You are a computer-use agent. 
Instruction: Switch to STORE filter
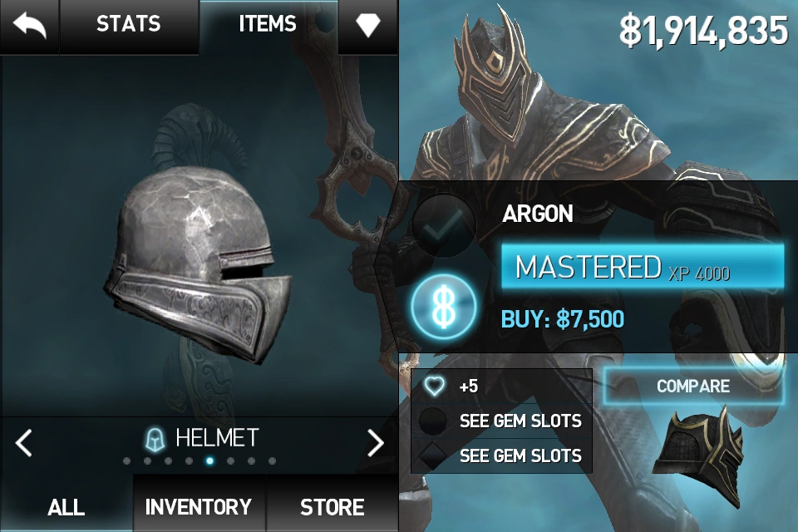(x=332, y=507)
